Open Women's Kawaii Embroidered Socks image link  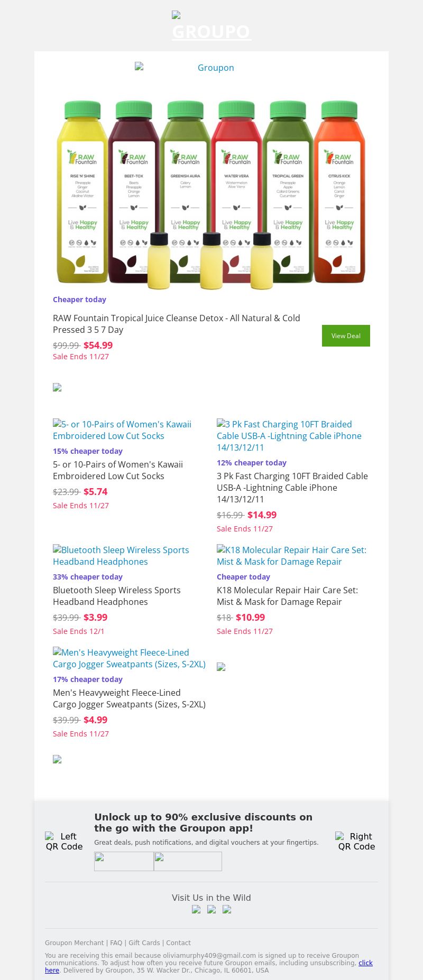click(x=122, y=430)
